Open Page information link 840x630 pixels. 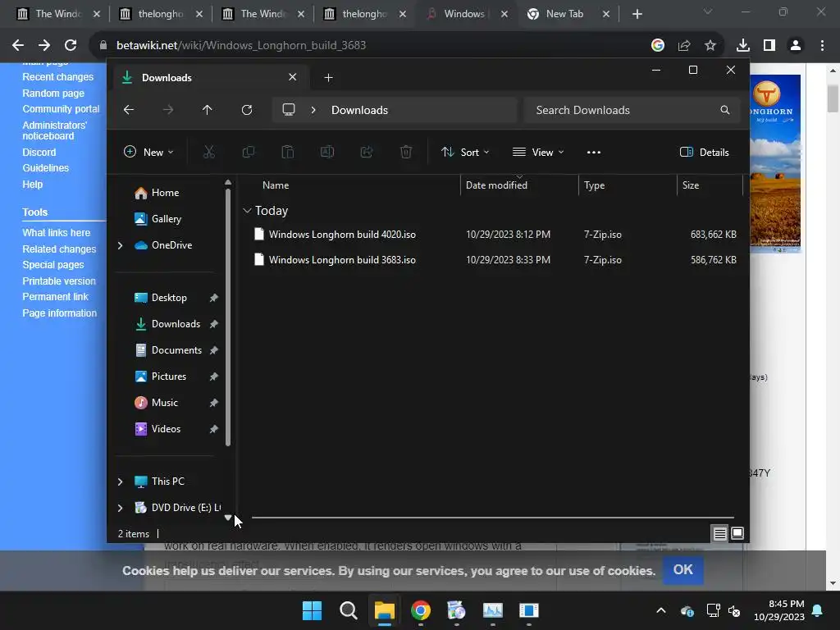(x=59, y=313)
